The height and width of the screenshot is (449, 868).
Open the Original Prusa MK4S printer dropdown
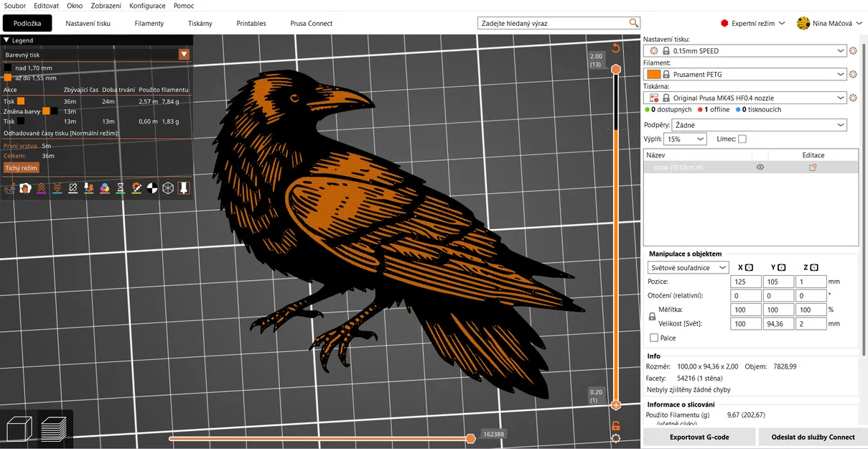pos(745,98)
